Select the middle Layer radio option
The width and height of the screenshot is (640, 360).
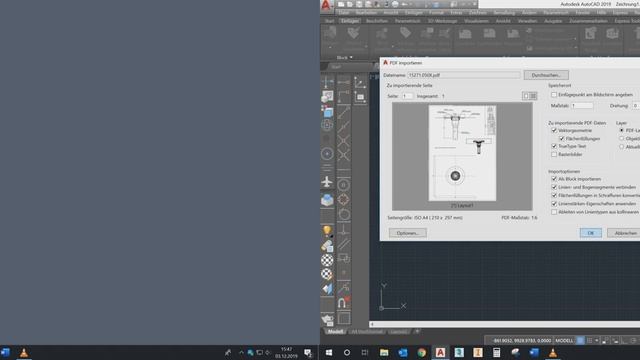[622, 139]
